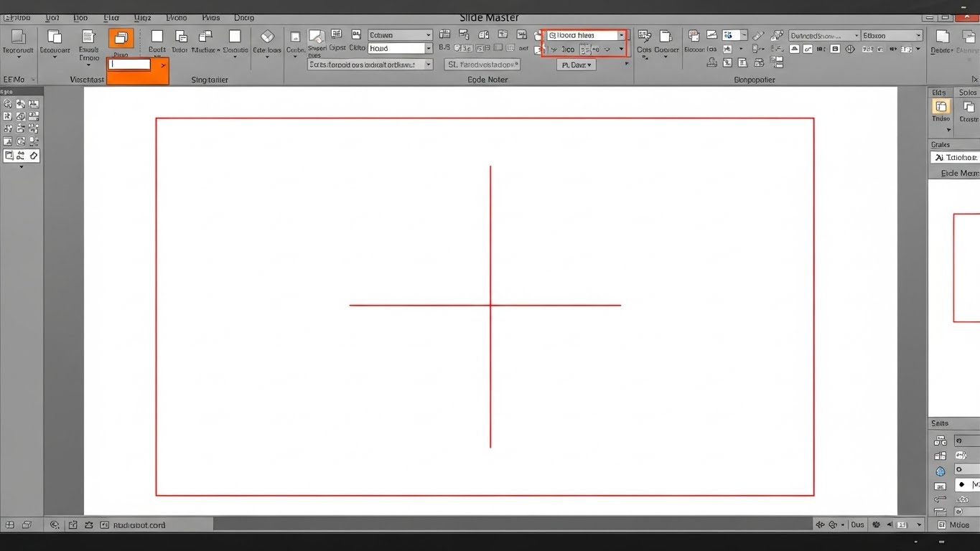
Task: Open the Ectwwn dropdown box
Action: pyautogui.click(x=400, y=35)
